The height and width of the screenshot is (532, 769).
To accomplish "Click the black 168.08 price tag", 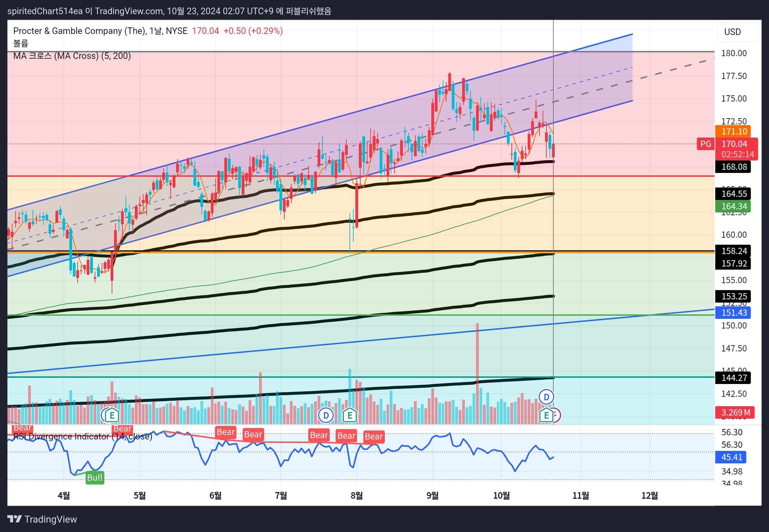I will point(733,167).
